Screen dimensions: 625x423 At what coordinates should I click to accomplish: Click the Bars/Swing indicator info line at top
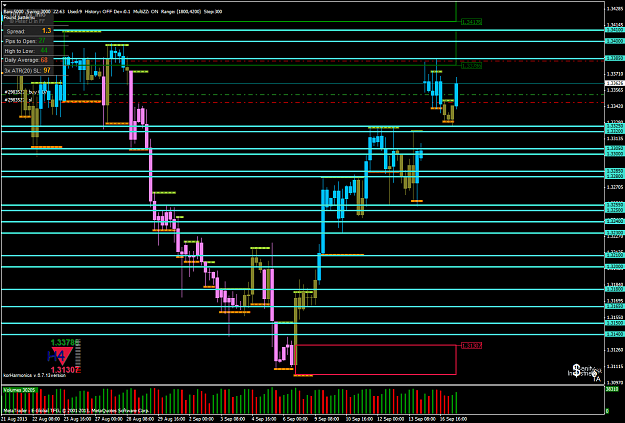[113, 12]
